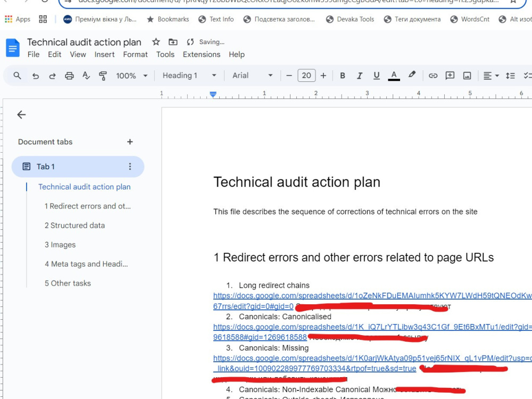Click the undo arrow icon

pos(35,76)
